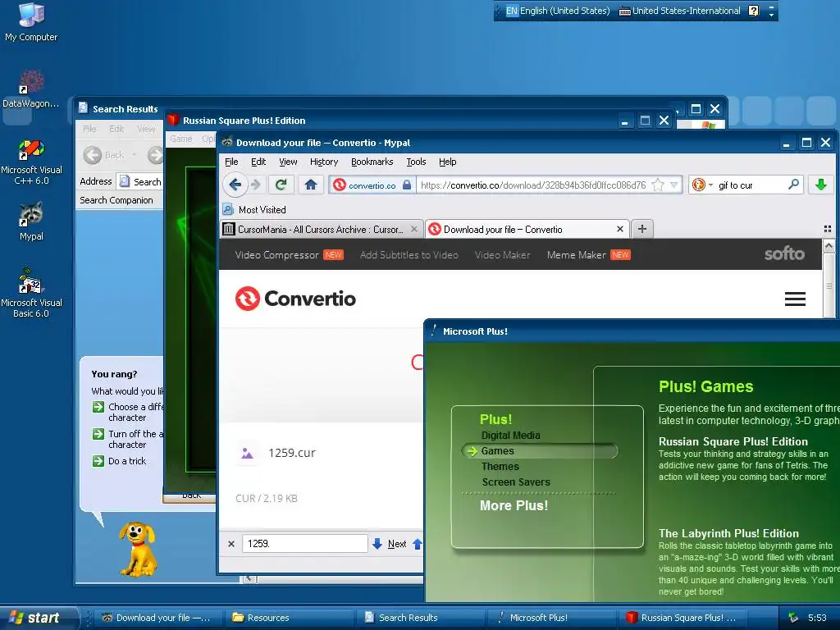Screen dimensions: 840x630
Task: Select Do a trick option
Action: pyautogui.click(x=120, y=461)
